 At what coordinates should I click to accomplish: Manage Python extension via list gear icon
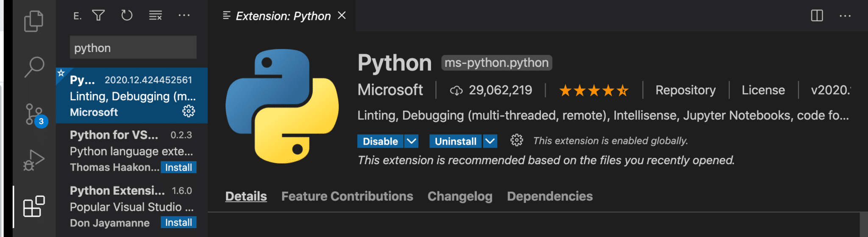(x=189, y=111)
